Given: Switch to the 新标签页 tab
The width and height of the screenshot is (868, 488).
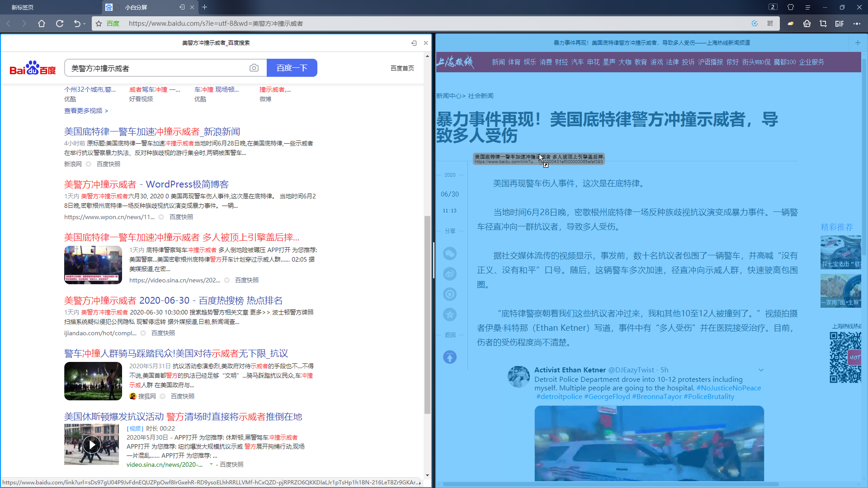Looking at the screenshot, I should 23,7.
